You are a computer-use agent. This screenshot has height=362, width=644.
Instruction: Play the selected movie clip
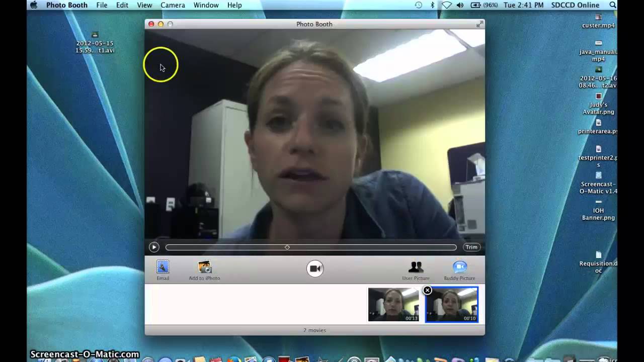point(154,247)
